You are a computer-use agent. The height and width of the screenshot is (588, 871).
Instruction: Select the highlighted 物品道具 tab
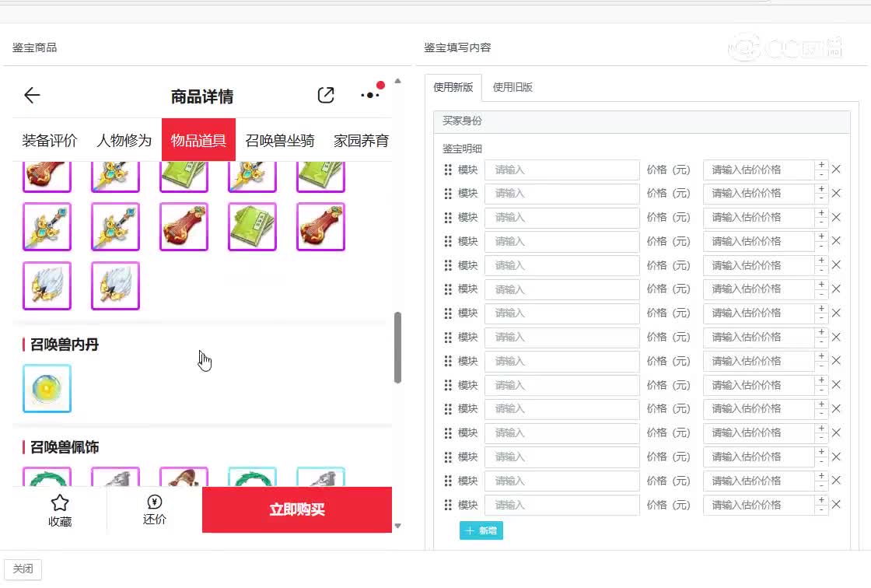[198, 140]
